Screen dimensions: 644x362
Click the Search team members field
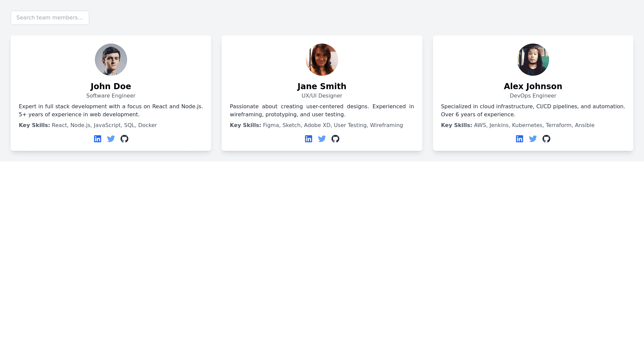(50, 18)
